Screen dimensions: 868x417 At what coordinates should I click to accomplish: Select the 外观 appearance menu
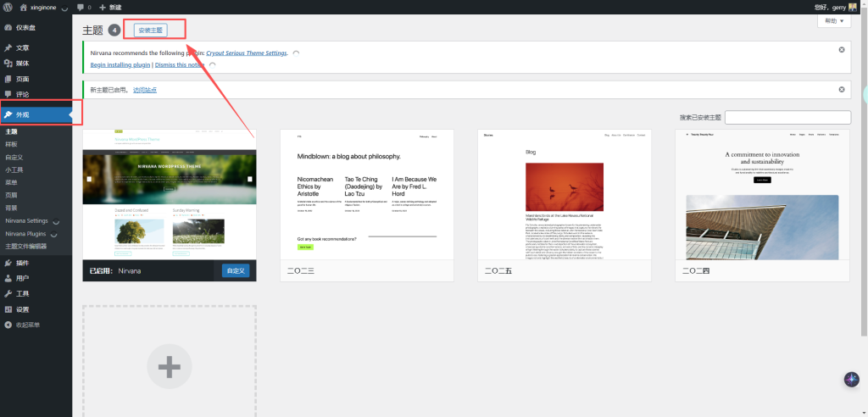pyautogui.click(x=36, y=115)
